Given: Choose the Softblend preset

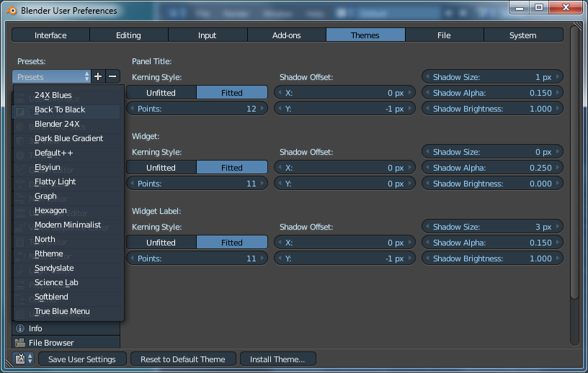Looking at the screenshot, I should (68, 297).
